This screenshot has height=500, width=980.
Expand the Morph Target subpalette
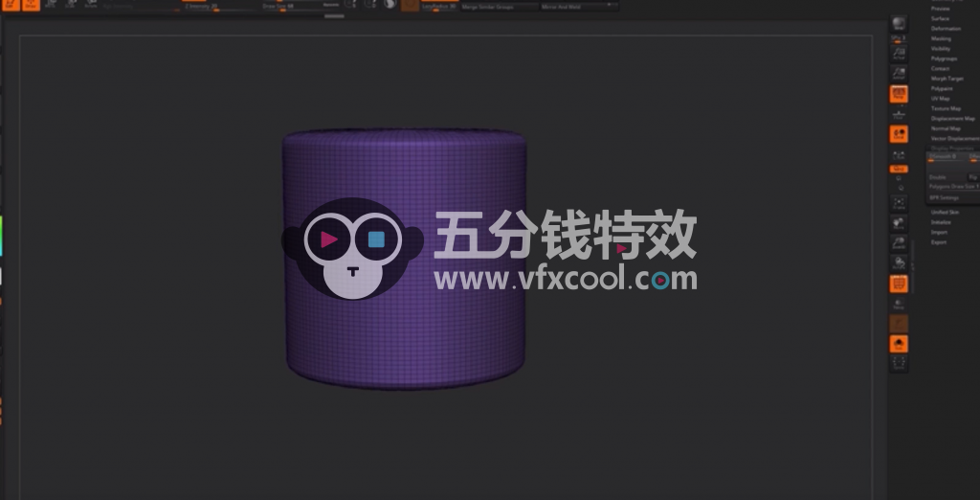click(x=947, y=79)
